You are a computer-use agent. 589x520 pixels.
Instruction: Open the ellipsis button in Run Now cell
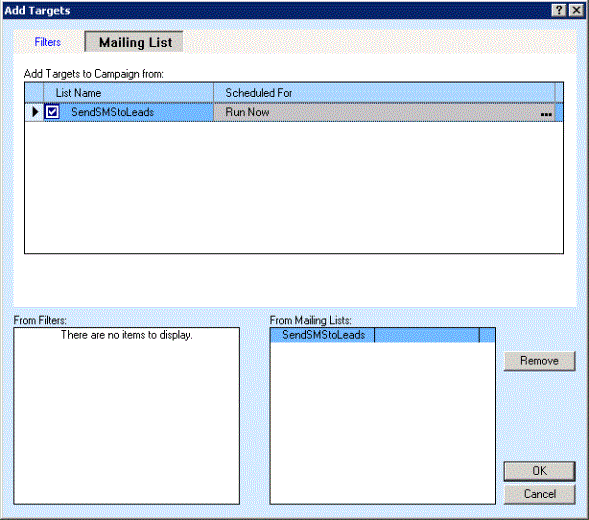pos(546,112)
